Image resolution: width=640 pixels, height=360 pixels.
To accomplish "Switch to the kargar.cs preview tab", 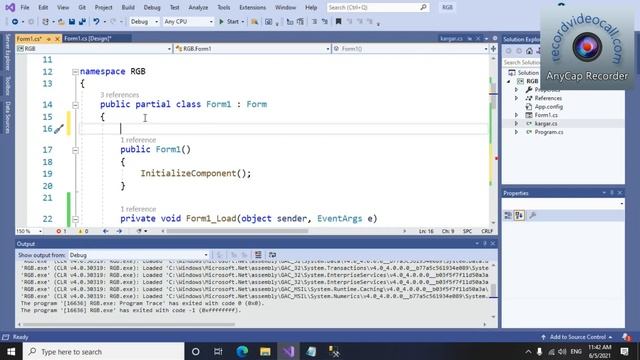I will click(x=451, y=38).
